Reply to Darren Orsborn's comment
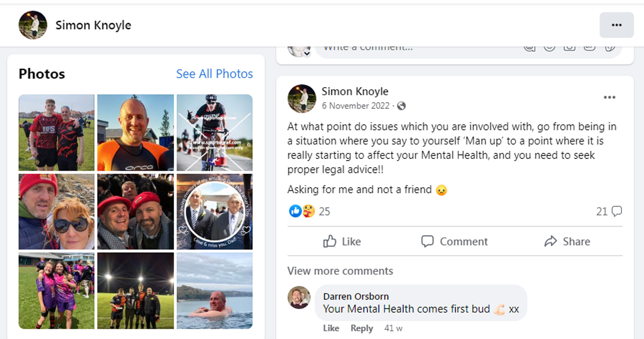The image size is (644, 339). click(362, 328)
